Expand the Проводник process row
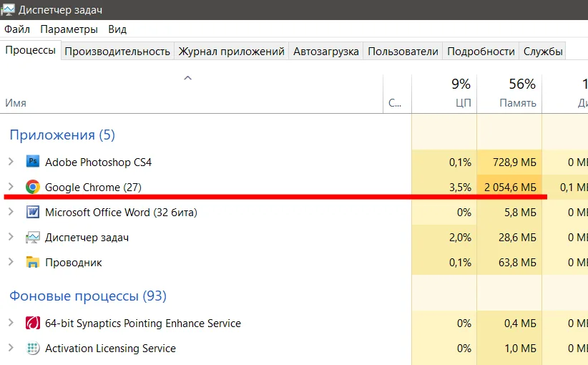This screenshot has height=365, width=588. (11, 262)
